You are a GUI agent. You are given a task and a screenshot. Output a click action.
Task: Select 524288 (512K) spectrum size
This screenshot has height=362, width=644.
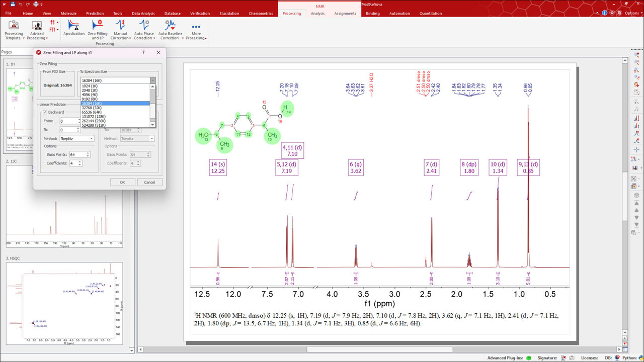tap(115, 125)
